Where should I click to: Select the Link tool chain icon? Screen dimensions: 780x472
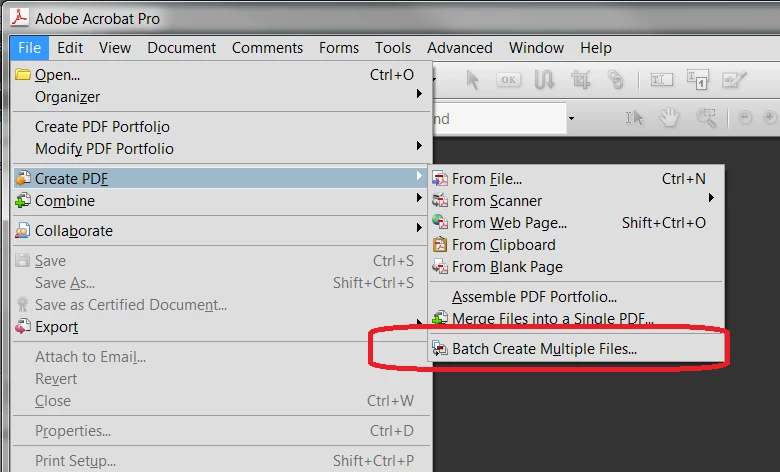coord(616,80)
